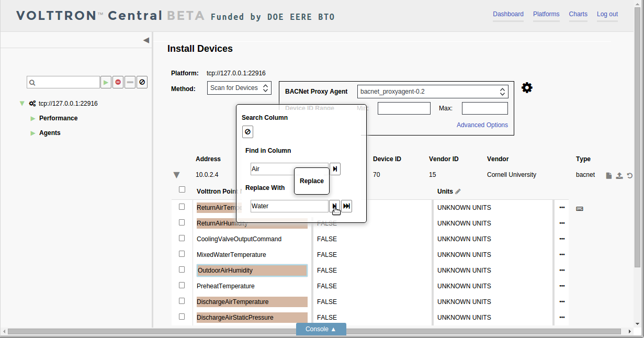Image resolution: width=644 pixels, height=338 pixels.
Task: Click the Device ID Max input
Action: pyautogui.click(x=485, y=108)
